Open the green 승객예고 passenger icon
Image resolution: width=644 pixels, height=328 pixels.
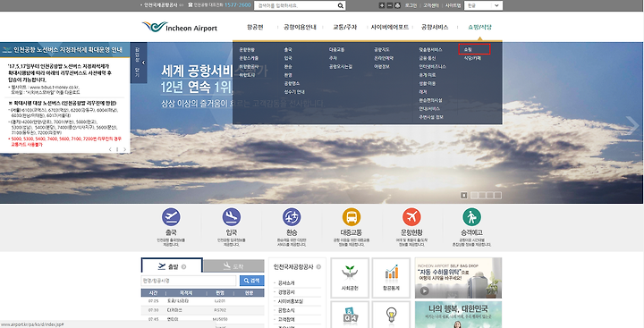472,217
